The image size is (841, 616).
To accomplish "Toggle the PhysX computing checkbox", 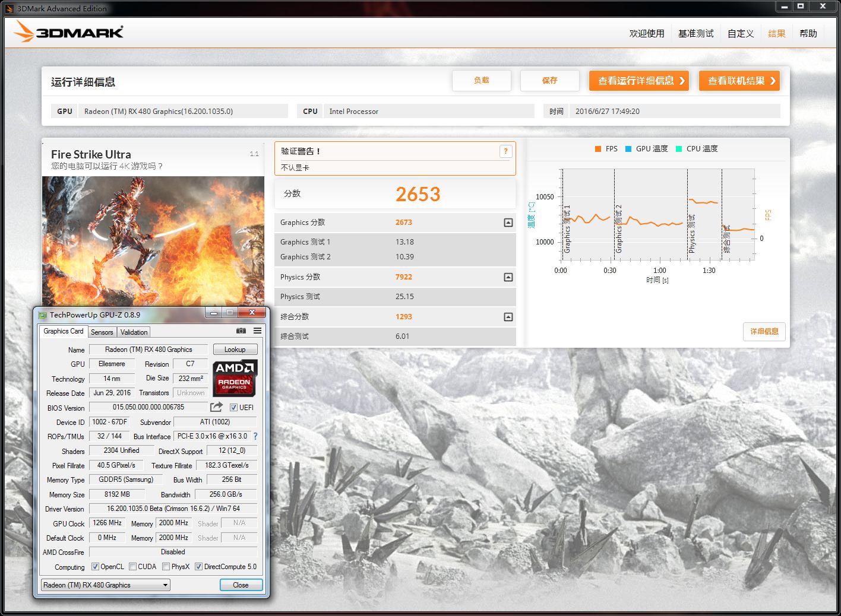I will (x=166, y=567).
